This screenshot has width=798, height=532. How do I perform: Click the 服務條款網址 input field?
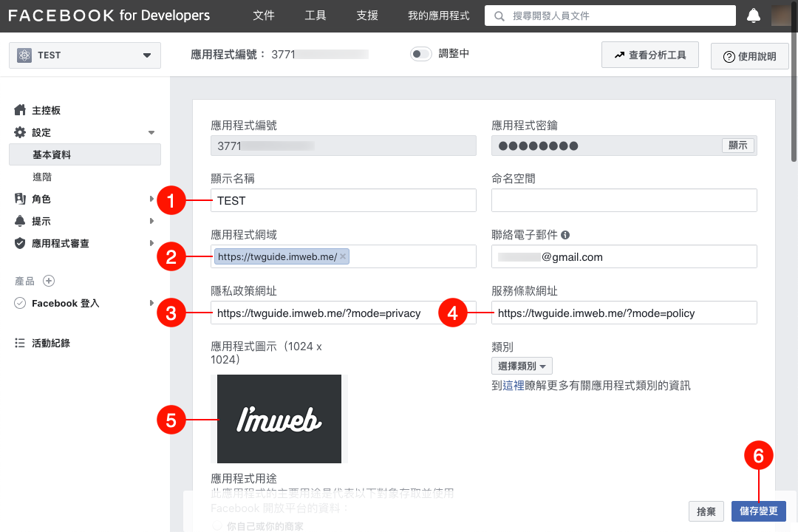point(624,313)
